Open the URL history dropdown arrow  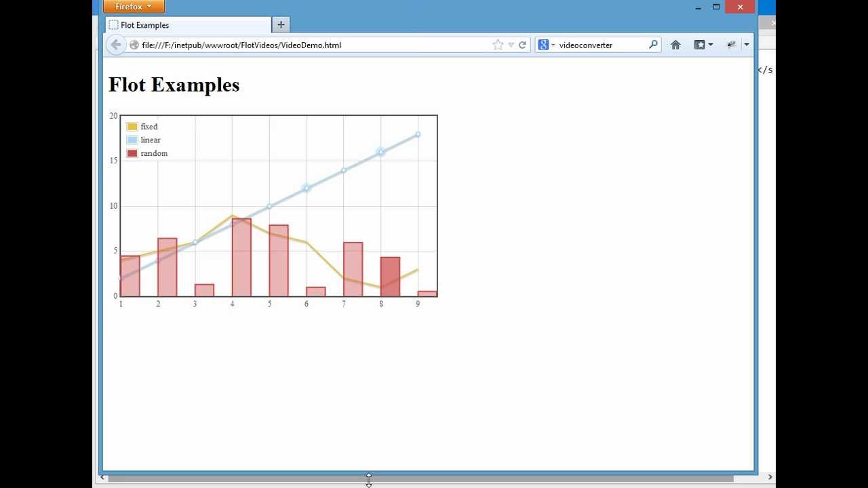(511, 45)
